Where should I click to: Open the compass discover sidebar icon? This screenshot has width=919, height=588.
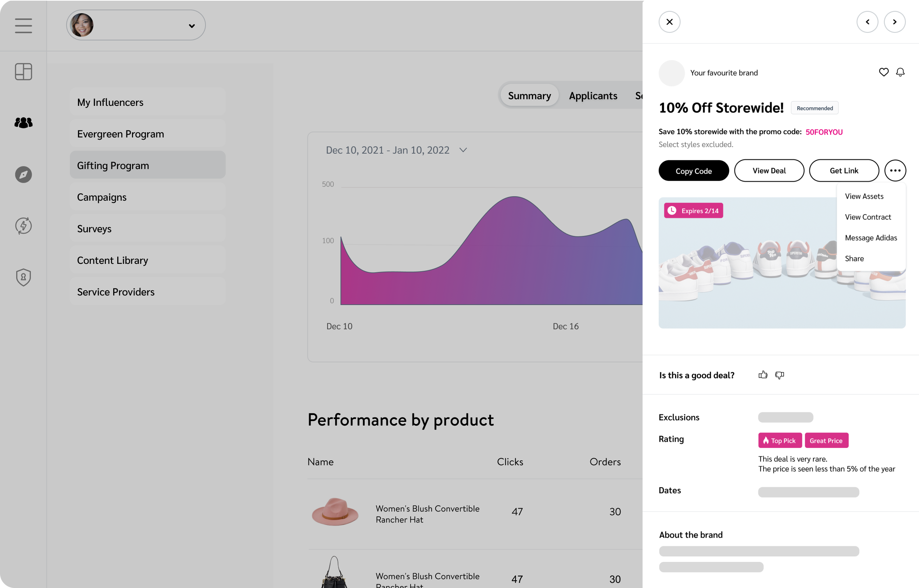[23, 175]
